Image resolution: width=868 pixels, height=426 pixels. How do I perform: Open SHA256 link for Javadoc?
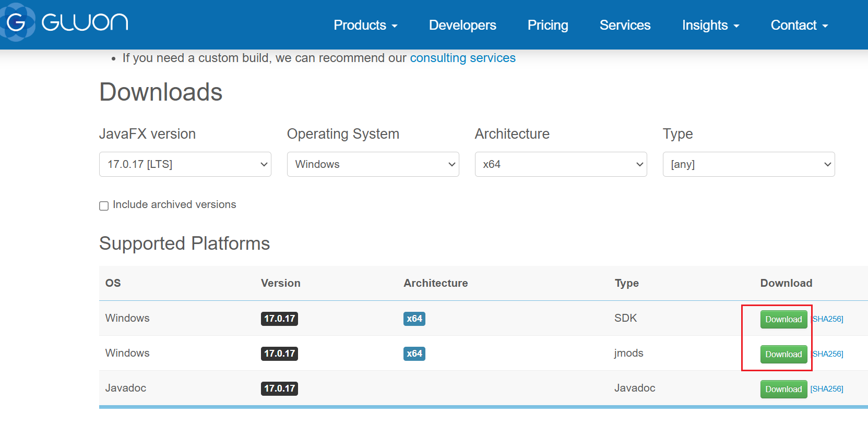pos(827,389)
